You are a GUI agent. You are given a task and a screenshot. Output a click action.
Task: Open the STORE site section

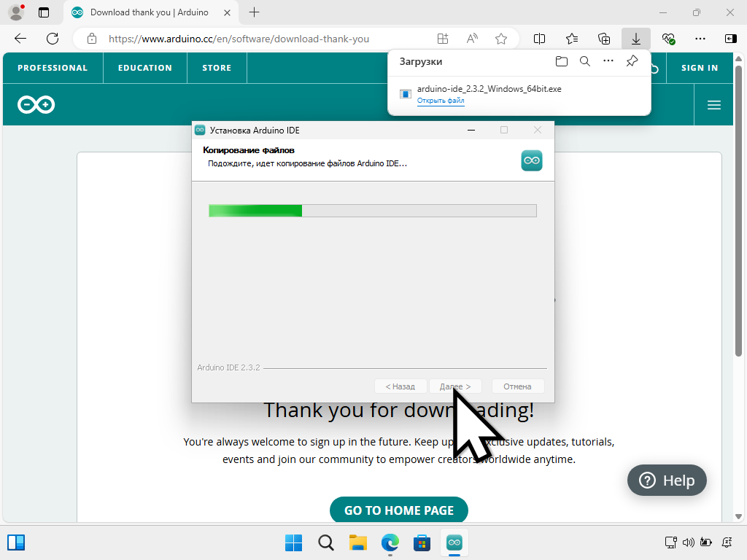217,68
